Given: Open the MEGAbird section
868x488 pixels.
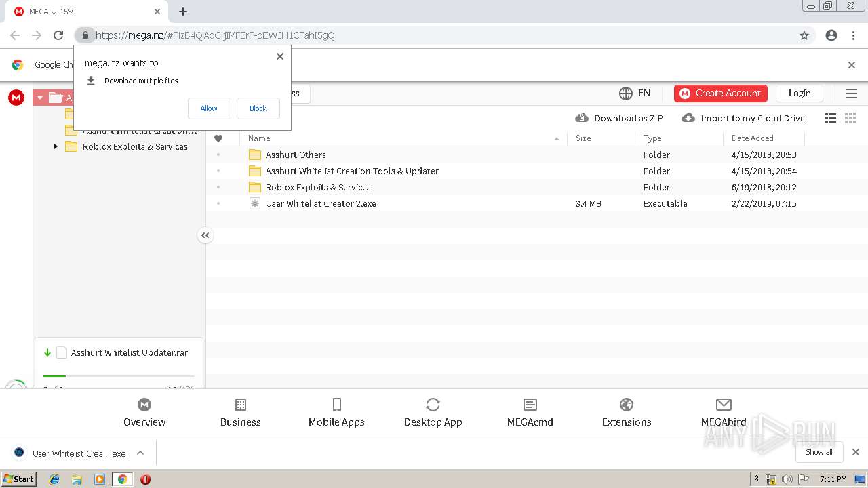Looking at the screenshot, I should 724,413.
